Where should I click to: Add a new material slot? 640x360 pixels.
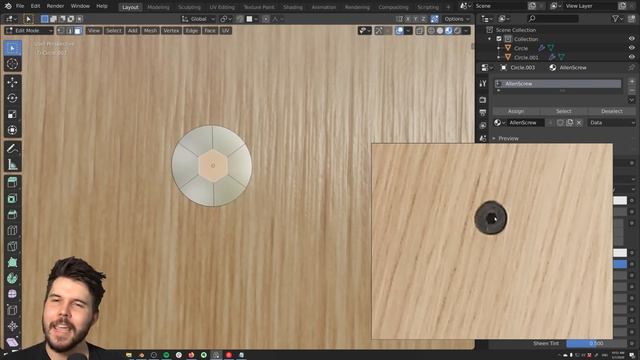(x=631, y=82)
